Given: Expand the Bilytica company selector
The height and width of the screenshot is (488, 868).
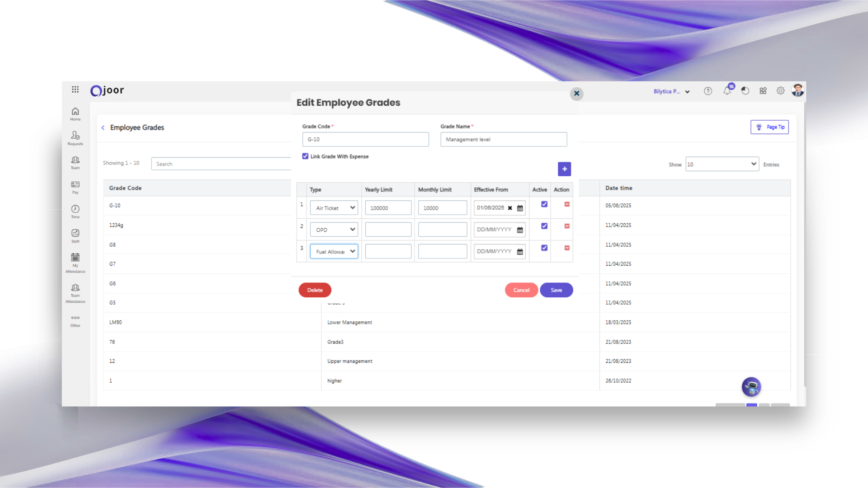Looking at the screenshot, I should pos(671,91).
